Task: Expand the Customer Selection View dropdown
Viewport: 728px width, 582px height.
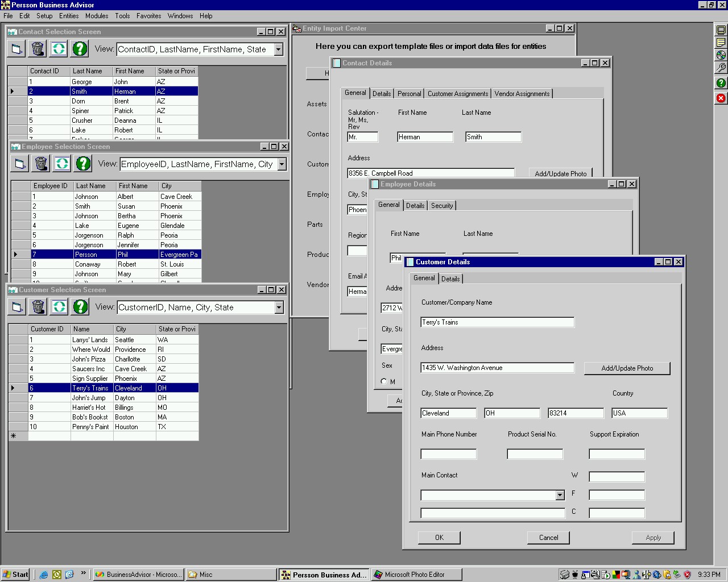Action: [279, 307]
